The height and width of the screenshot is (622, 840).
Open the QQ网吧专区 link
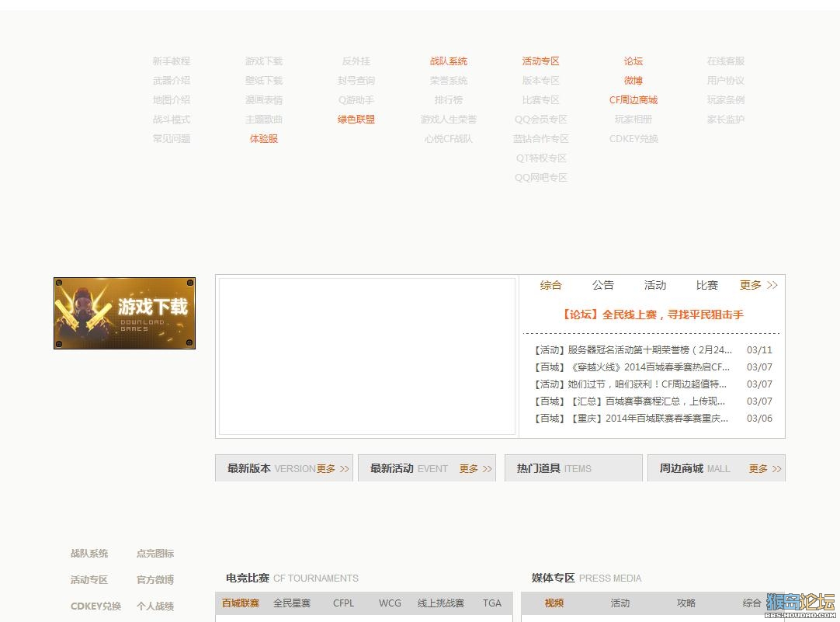pos(541,177)
